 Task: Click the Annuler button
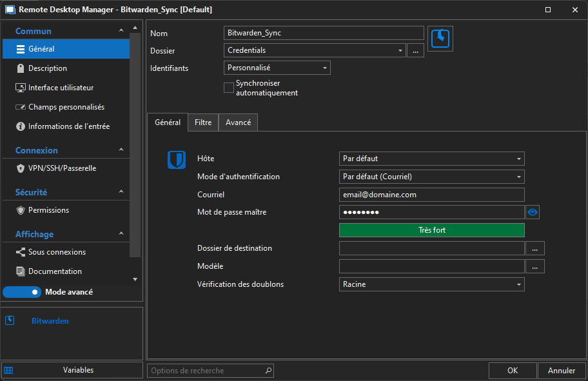(x=561, y=371)
